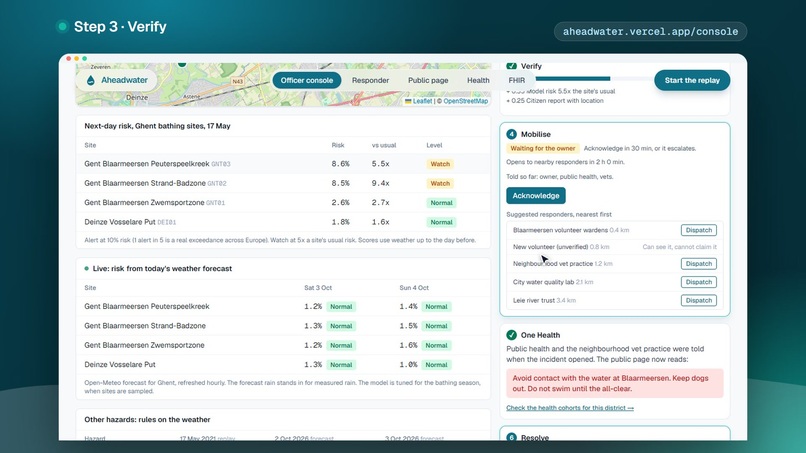Click the Other hazards: rules on the weather heading

tap(147, 420)
